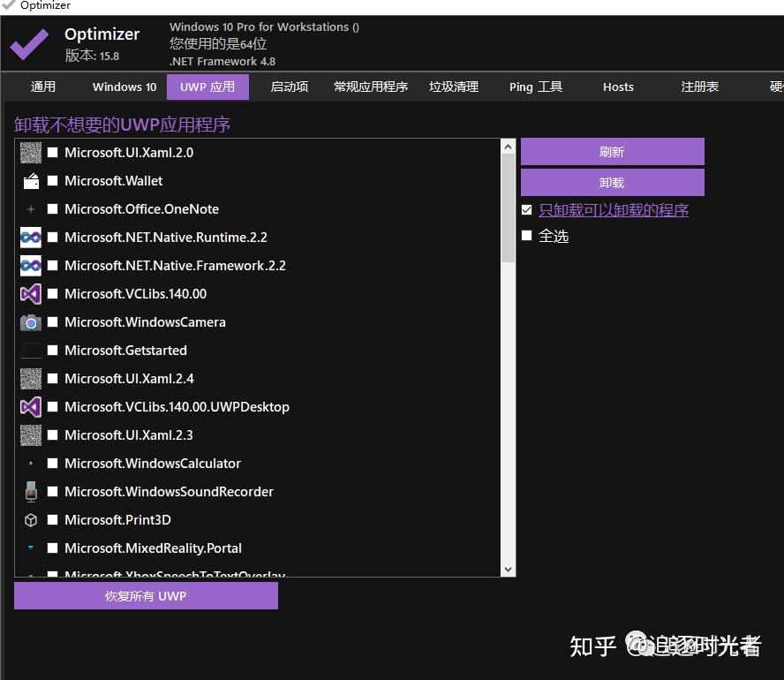Click the app list scroll up arrow
The width and height of the screenshot is (784, 680).
(508, 147)
